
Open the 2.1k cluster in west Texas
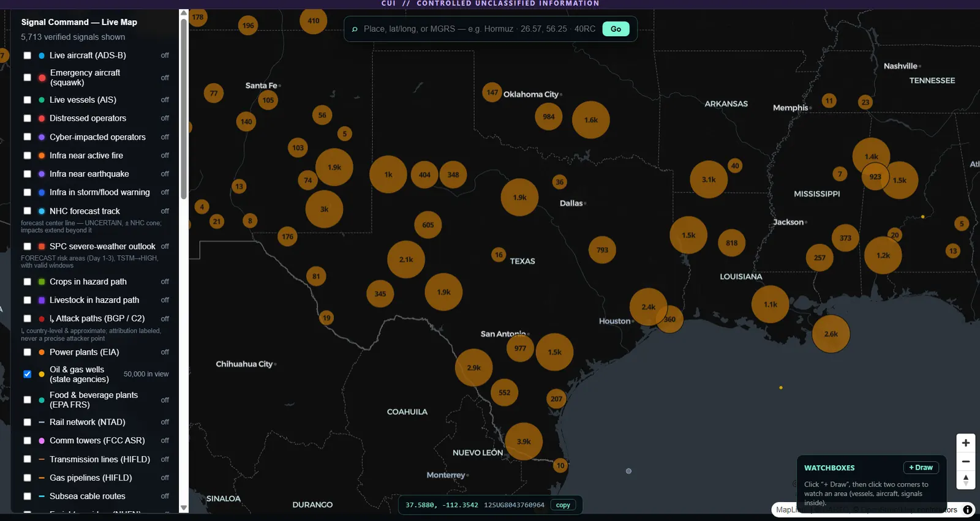406,260
